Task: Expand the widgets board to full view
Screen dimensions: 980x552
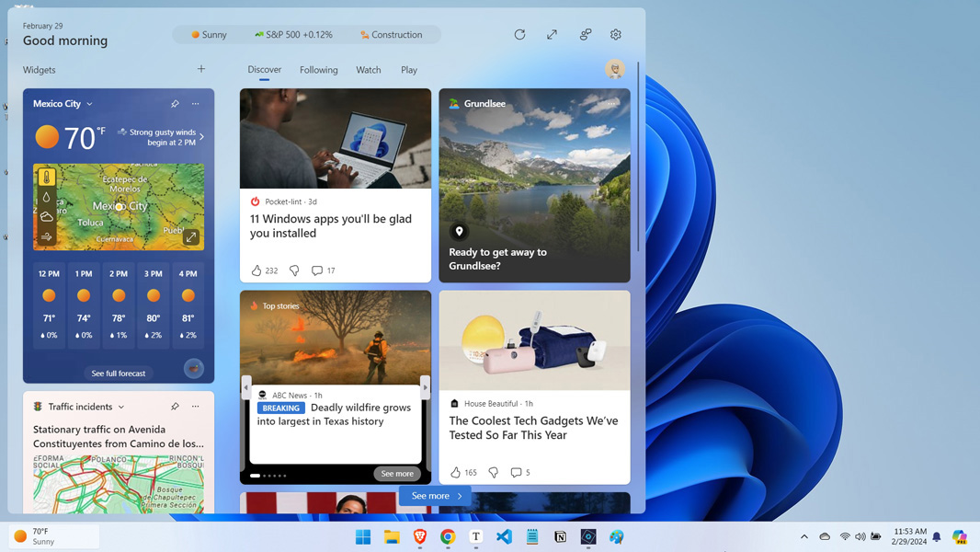Action: click(x=552, y=35)
